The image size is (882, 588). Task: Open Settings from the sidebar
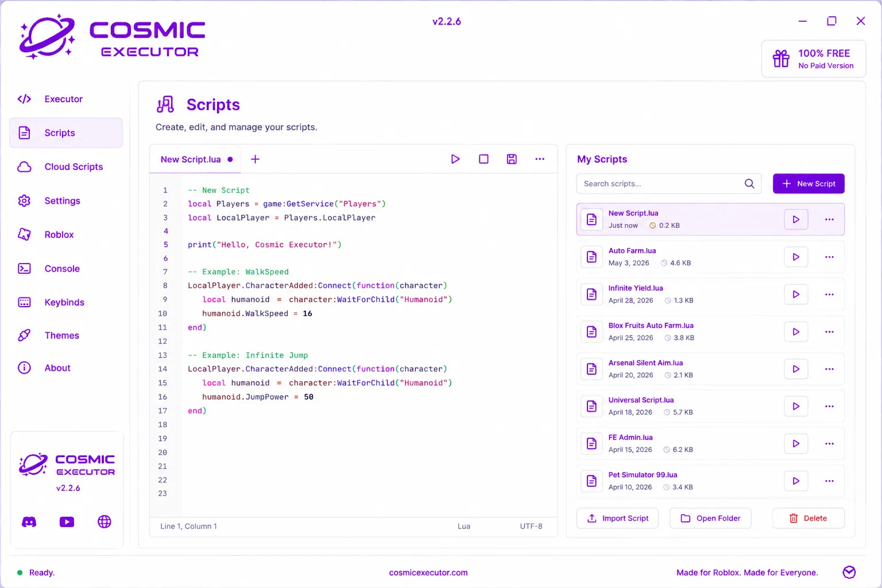[x=66, y=200]
